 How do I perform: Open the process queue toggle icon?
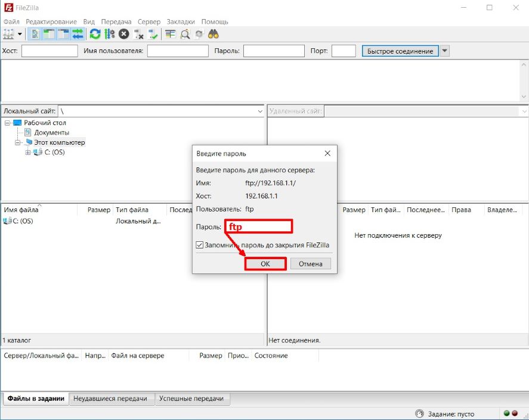pyautogui.click(x=109, y=35)
